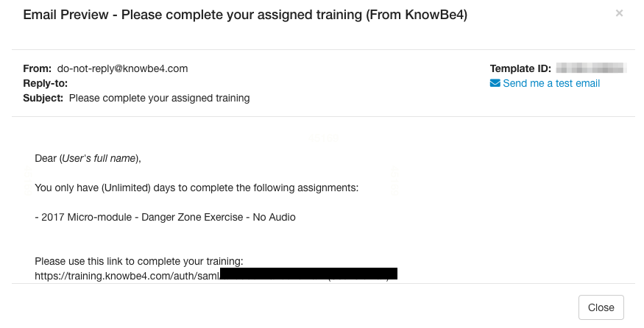Click the do-not-reply@knowbe4.com sender address
644x328 pixels.
coord(122,68)
